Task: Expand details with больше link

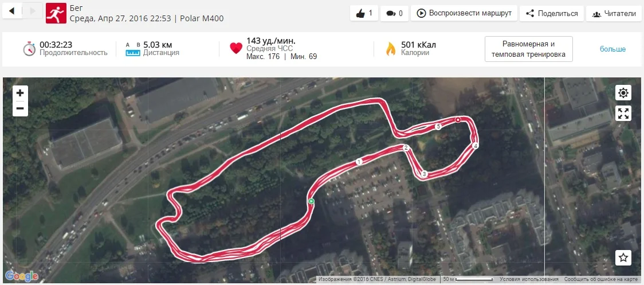Action: [613, 49]
